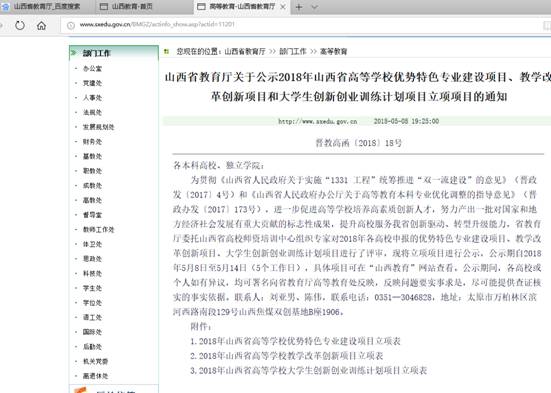Click green arrow icon beside 部门工作
The image size is (551, 393).
point(74,53)
